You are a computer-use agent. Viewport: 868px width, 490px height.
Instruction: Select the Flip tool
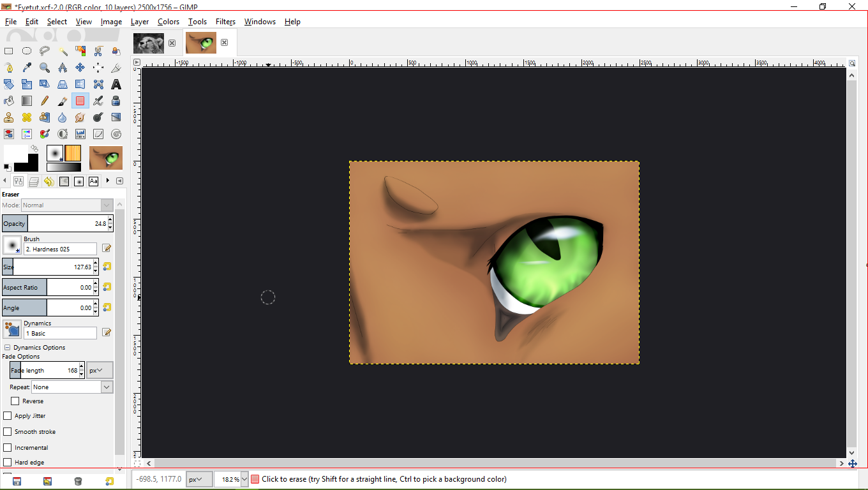click(x=80, y=84)
